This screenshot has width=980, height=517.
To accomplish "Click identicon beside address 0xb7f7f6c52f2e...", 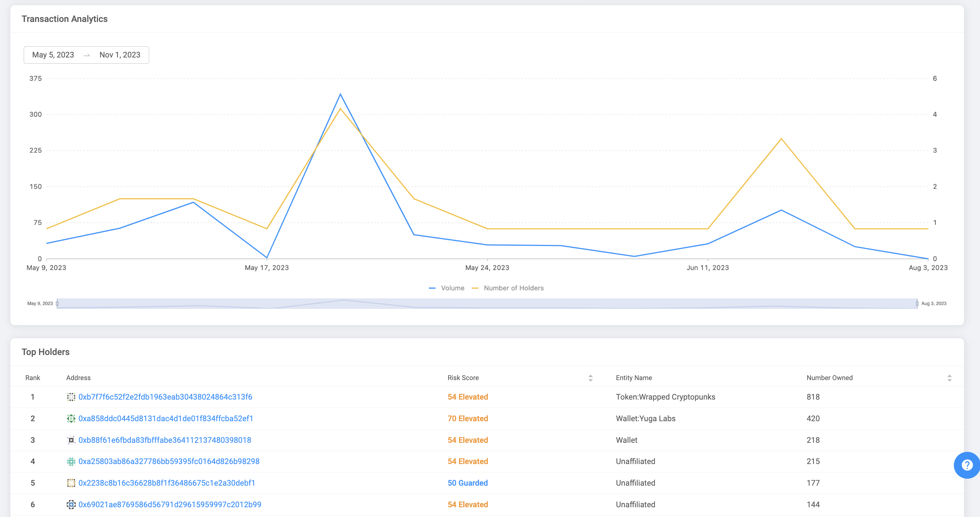I will pos(71,397).
